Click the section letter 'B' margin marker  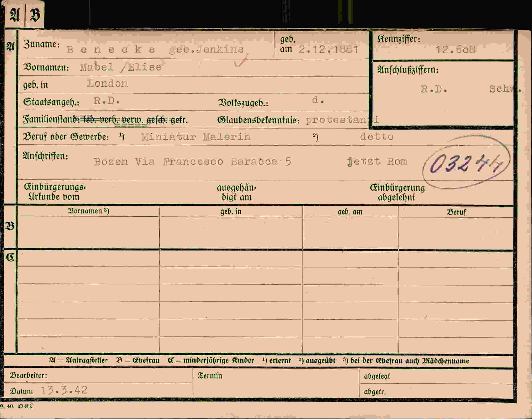click(10, 226)
